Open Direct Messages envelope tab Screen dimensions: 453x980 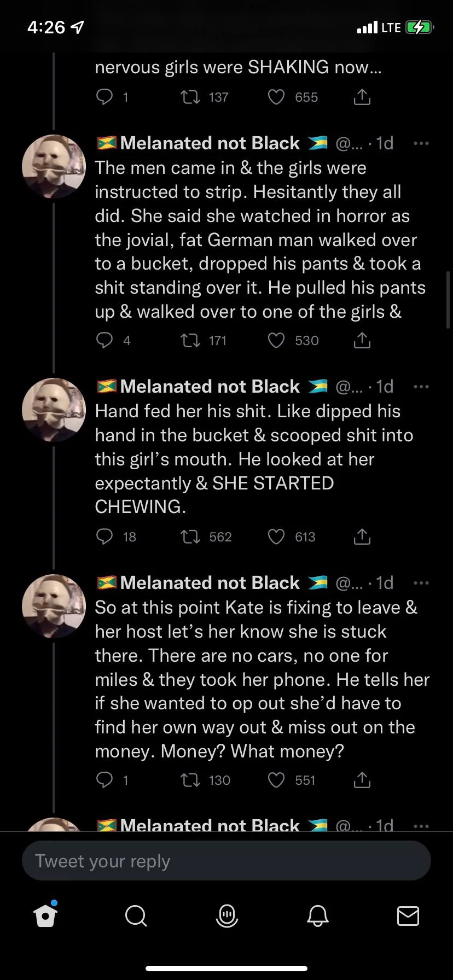click(408, 915)
